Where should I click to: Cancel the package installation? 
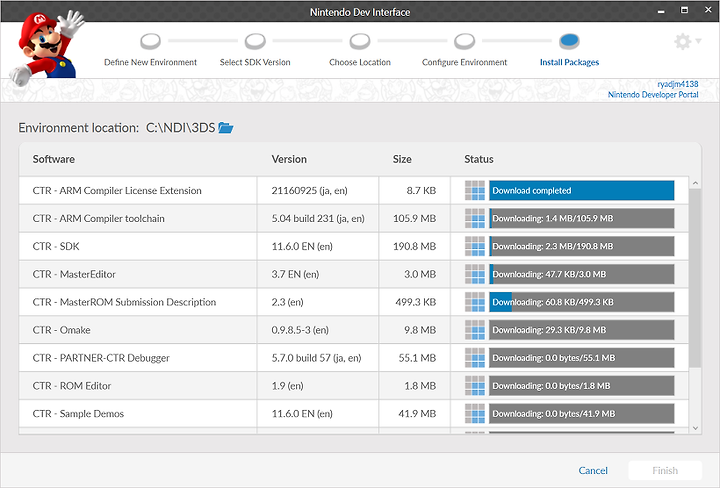click(x=593, y=471)
